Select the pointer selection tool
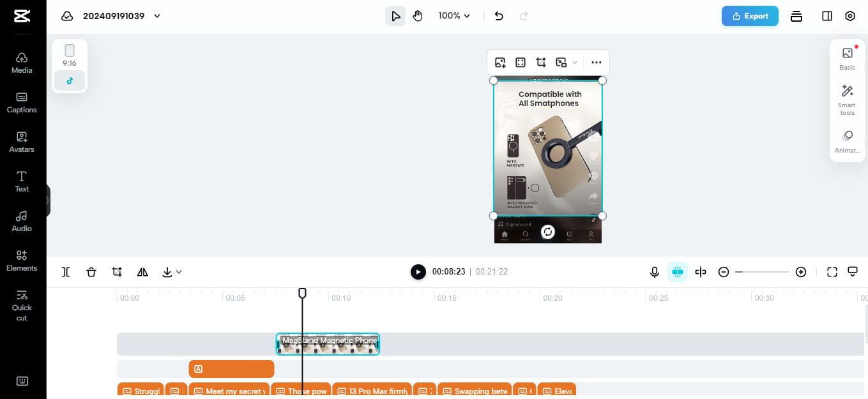Screen dimensions: 868x399 pos(395,16)
